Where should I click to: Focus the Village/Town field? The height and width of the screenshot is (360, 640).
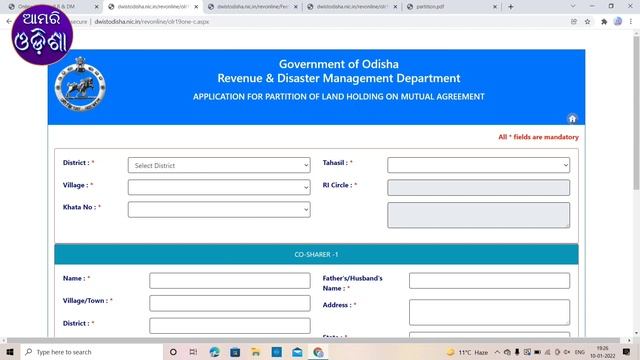tap(230, 303)
